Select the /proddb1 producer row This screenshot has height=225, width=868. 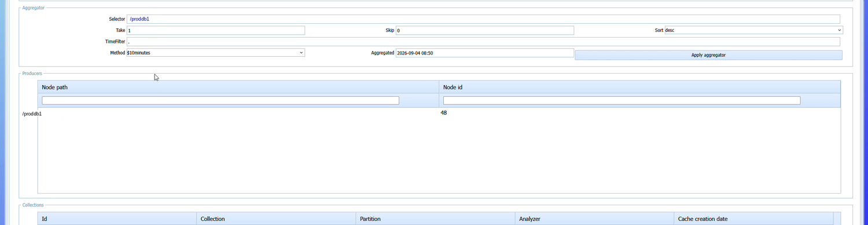[431, 113]
